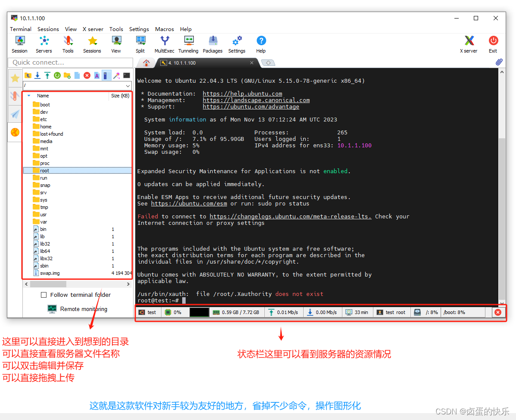Download selected files with the blue arrow icon
Screen dimensions: 516x420
pos(37,76)
